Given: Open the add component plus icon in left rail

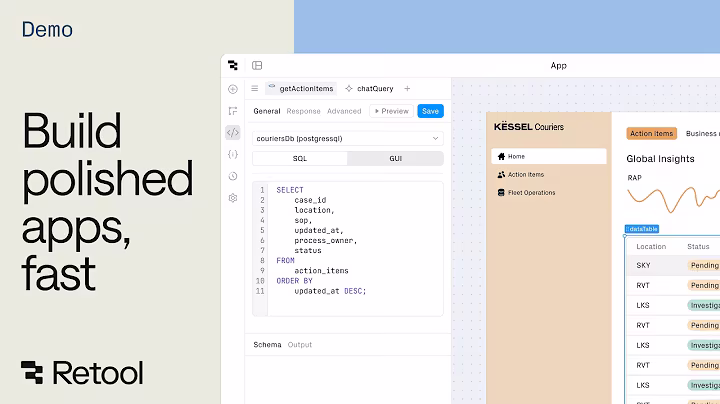Looking at the screenshot, I should (233, 89).
